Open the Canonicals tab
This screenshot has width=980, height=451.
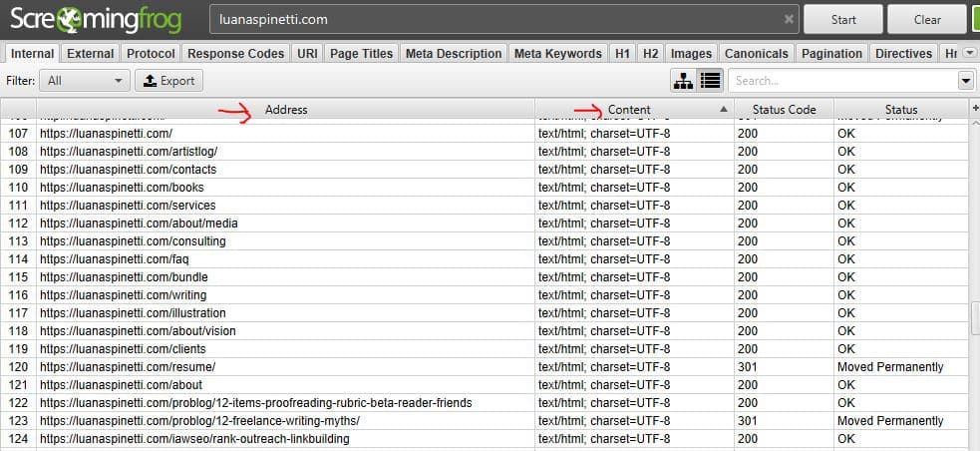click(x=756, y=53)
